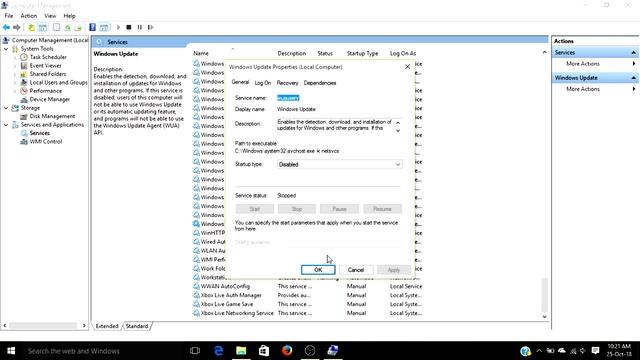Open the Action menu
This screenshot has width=640, height=360.
click(x=29, y=16)
